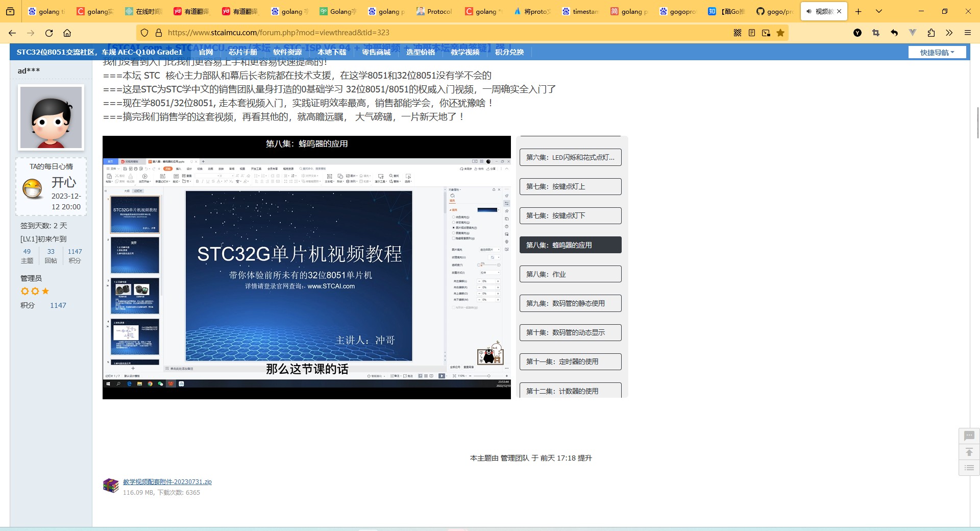Reload the current page
The height and width of the screenshot is (531, 980).
49,33
